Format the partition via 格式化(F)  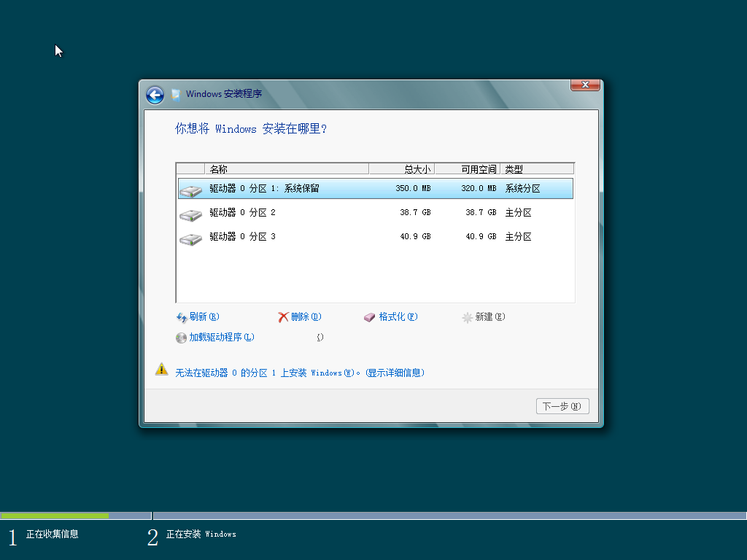[x=398, y=316]
